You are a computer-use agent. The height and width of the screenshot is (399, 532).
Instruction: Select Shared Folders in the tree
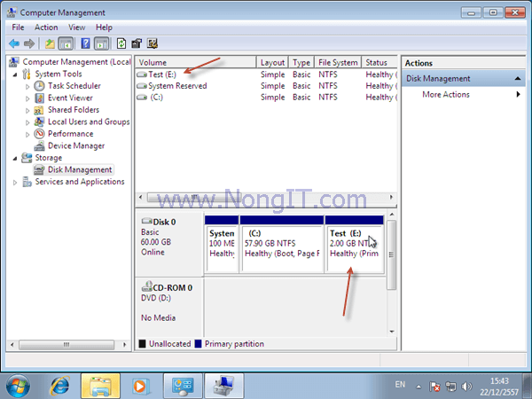(x=74, y=110)
